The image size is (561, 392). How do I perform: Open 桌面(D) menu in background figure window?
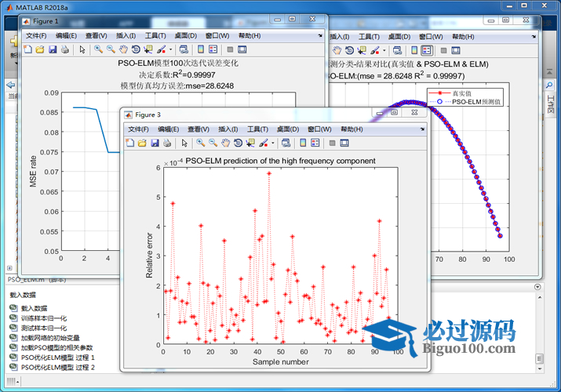(x=399, y=37)
